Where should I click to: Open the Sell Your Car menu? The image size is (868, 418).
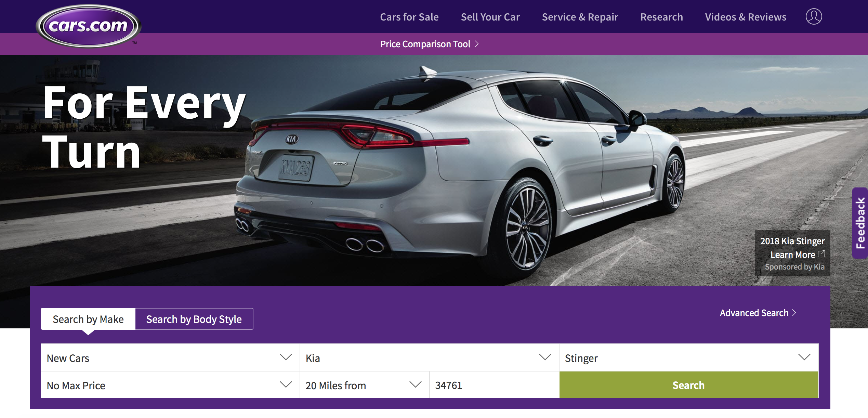pos(490,17)
